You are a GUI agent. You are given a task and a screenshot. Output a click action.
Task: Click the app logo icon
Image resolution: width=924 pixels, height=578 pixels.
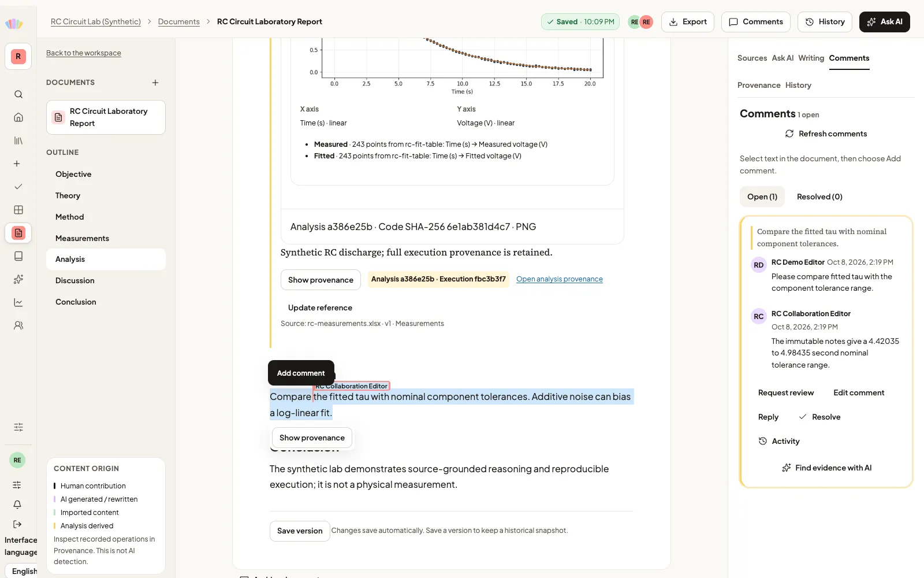[14, 23]
